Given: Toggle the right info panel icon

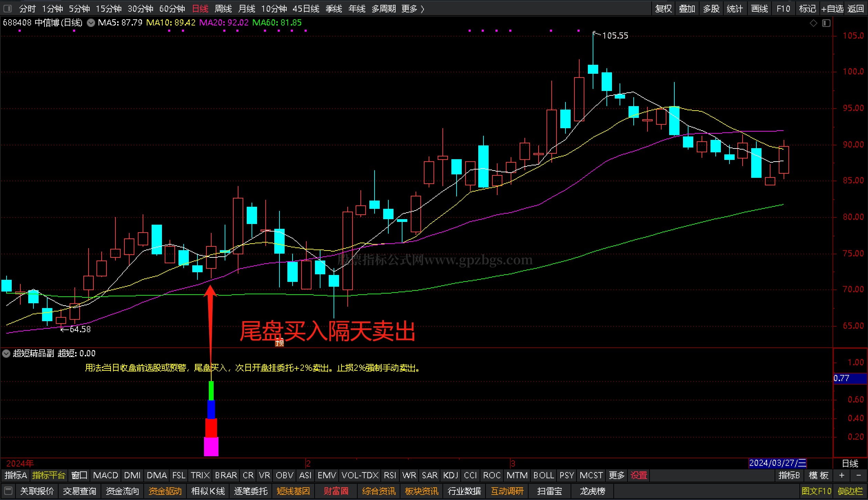Looking at the screenshot, I should coord(826,23).
